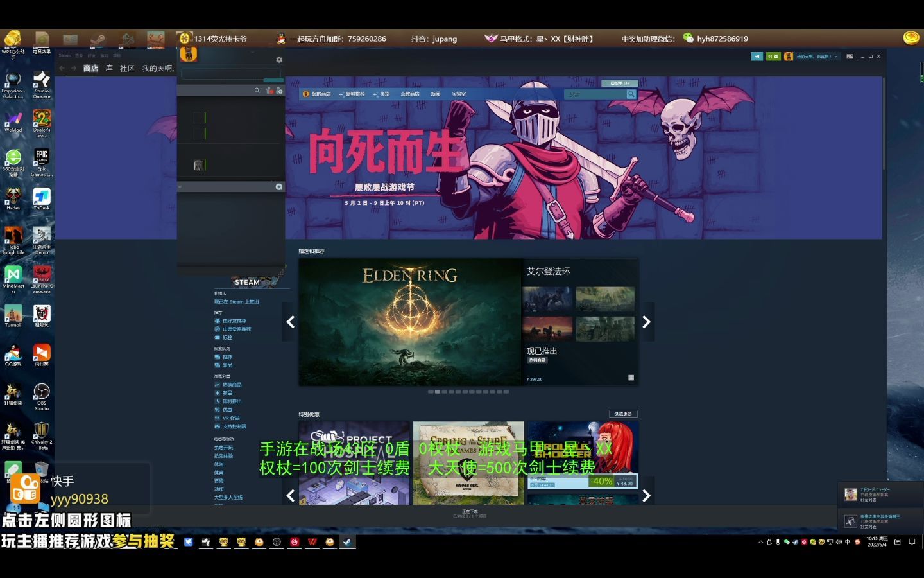Click inside the store search field
The width and height of the screenshot is (924, 578).
(595, 94)
